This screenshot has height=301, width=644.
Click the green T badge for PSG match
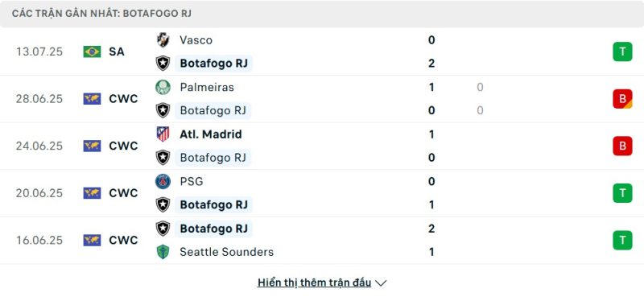pyautogui.click(x=622, y=193)
